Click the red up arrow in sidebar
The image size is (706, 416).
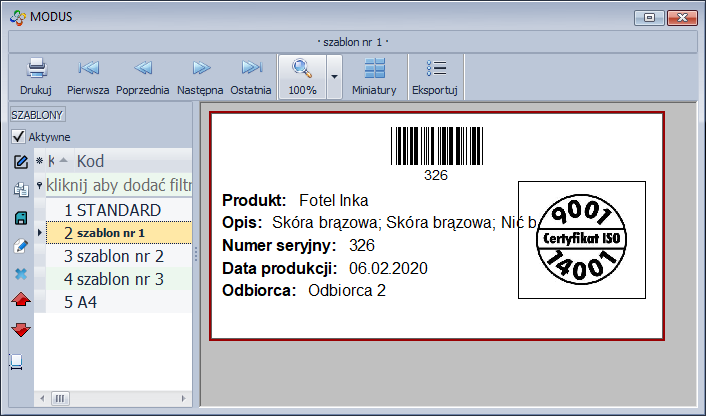tap(21, 302)
